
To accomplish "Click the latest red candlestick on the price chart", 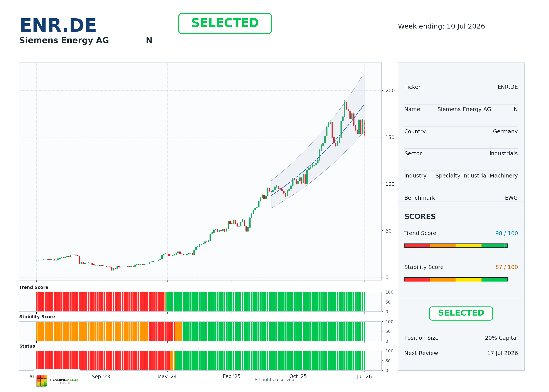I will point(364,128).
